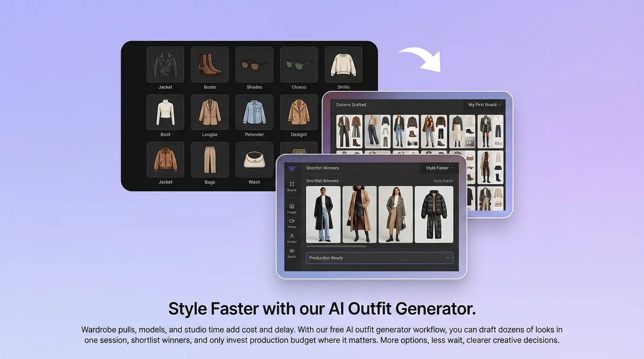
Task: Click the horizontal scrollbar under shortlisted looks
Action: point(337,246)
